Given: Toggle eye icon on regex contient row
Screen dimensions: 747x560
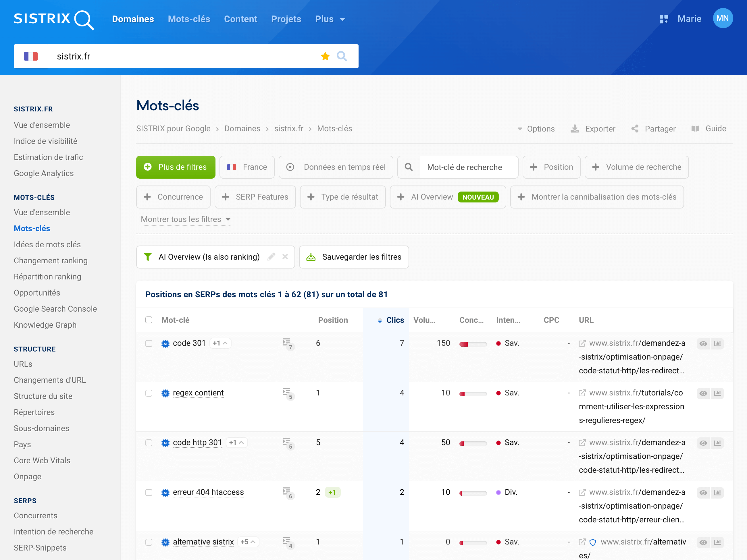Looking at the screenshot, I should [703, 393].
